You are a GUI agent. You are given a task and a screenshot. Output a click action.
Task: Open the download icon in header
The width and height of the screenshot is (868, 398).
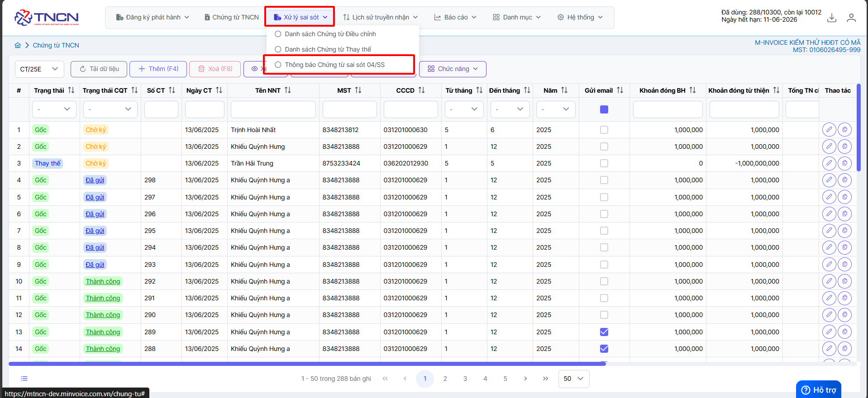832,18
